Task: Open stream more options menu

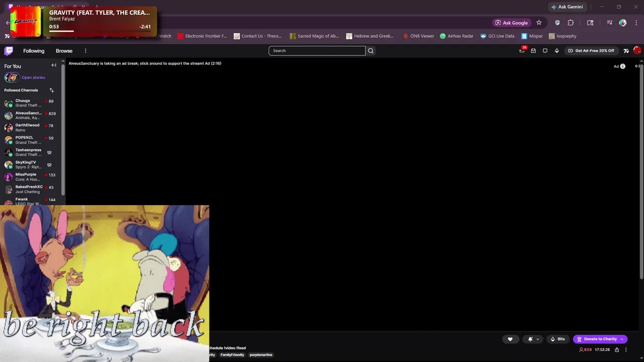Action: coord(626,350)
